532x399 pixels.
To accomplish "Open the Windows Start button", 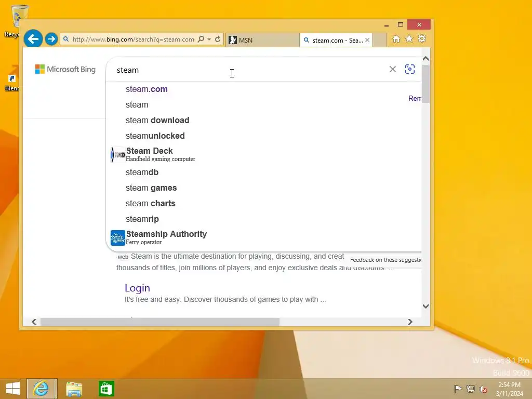I will [13, 389].
